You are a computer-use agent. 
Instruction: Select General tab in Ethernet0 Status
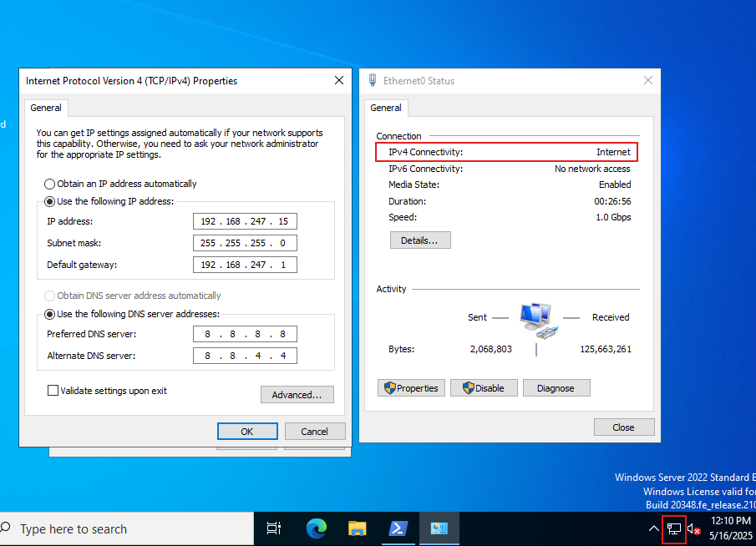point(386,108)
